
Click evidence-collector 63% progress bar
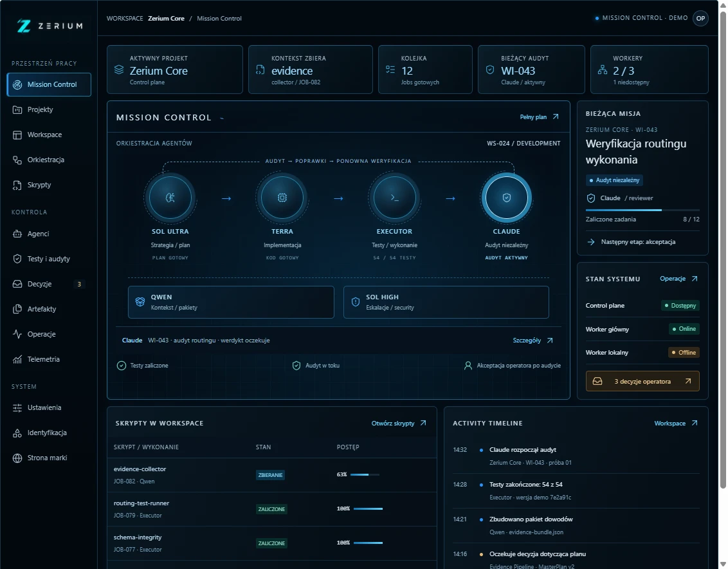[x=365, y=474]
